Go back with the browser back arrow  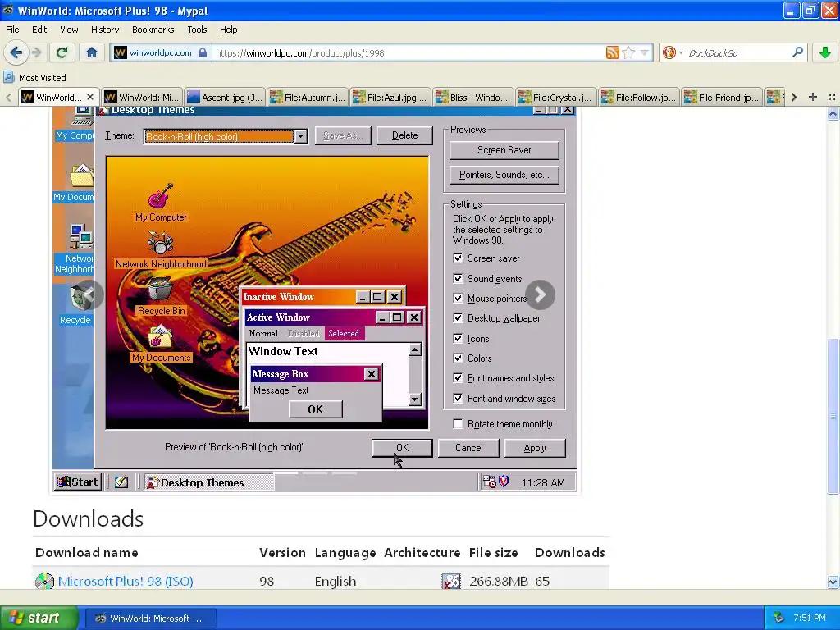tap(16, 52)
